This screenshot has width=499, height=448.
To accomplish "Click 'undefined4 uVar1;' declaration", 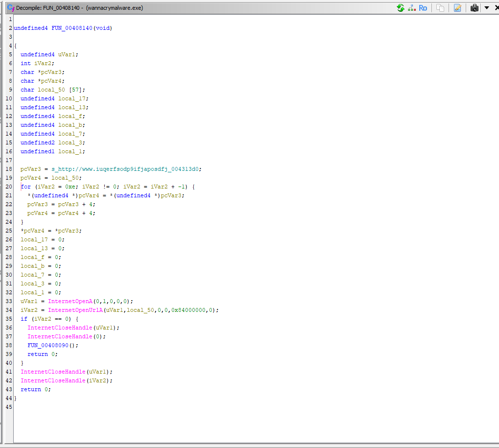I will tap(49, 54).
